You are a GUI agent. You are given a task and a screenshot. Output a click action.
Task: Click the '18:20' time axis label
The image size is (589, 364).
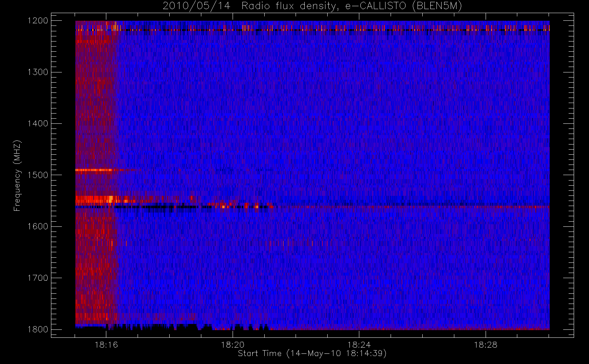[233, 345]
